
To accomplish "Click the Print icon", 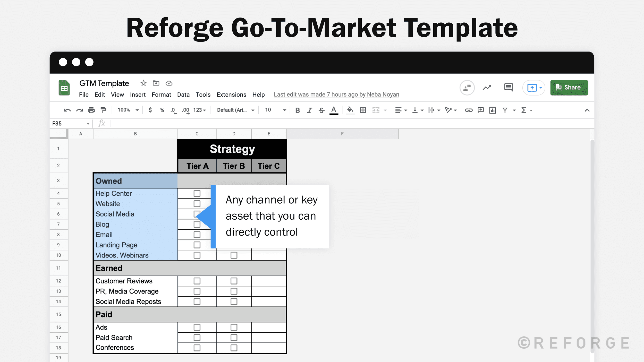I will [x=91, y=110].
